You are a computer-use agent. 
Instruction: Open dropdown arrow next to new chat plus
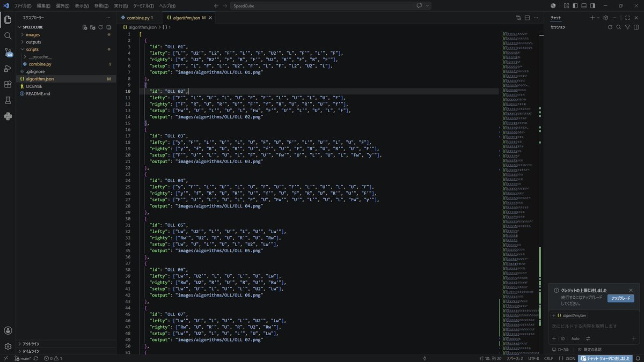point(599,18)
